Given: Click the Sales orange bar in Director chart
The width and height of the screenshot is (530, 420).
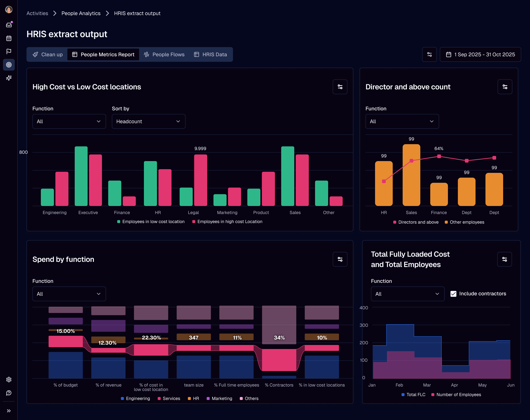Looking at the screenshot, I should pos(411,175).
